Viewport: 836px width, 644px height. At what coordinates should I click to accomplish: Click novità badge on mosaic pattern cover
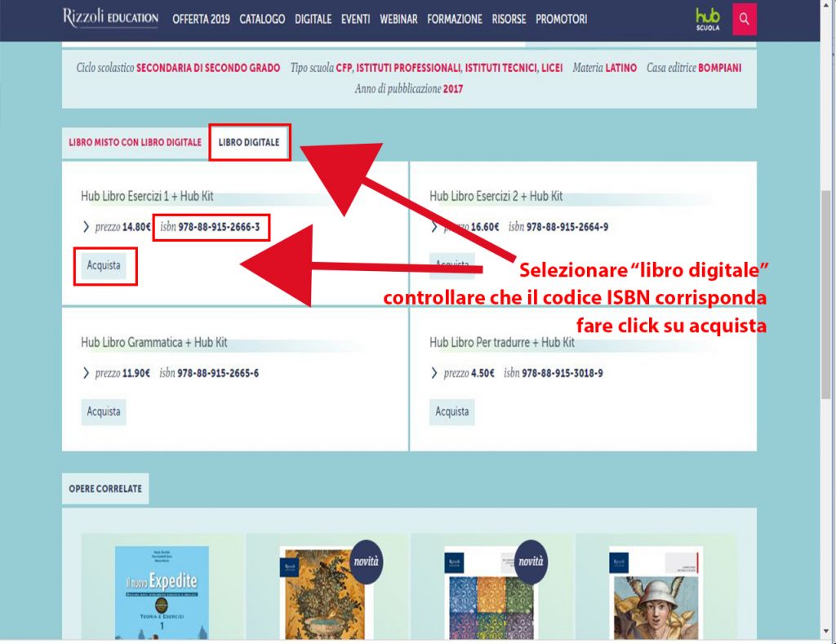click(531, 562)
